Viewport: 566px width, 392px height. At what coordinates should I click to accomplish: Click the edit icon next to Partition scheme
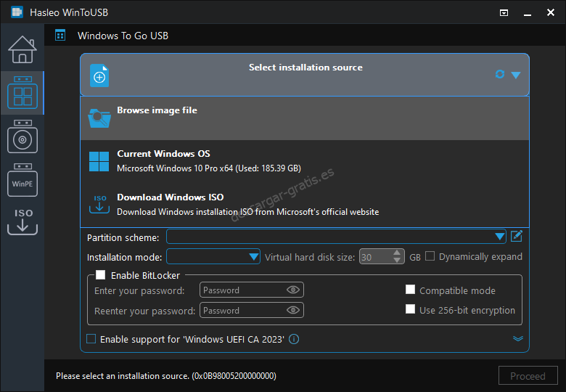coord(517,237)
